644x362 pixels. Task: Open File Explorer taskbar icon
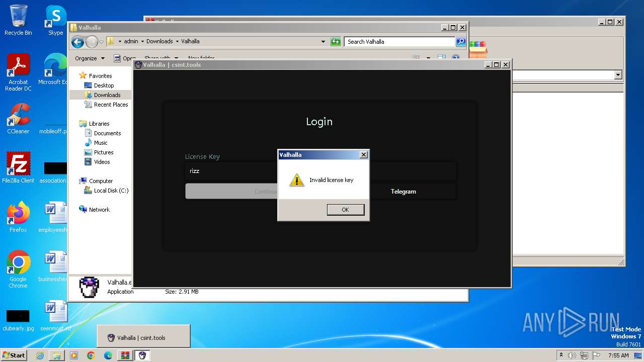tap(57, 355)
